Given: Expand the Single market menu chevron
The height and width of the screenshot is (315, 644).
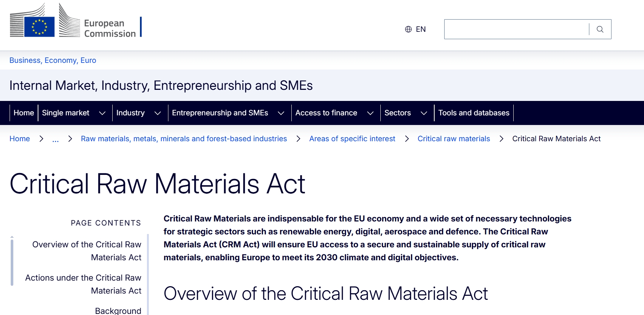Looking at the screenshot, I should pyautogui.click(x=102, y=113).
